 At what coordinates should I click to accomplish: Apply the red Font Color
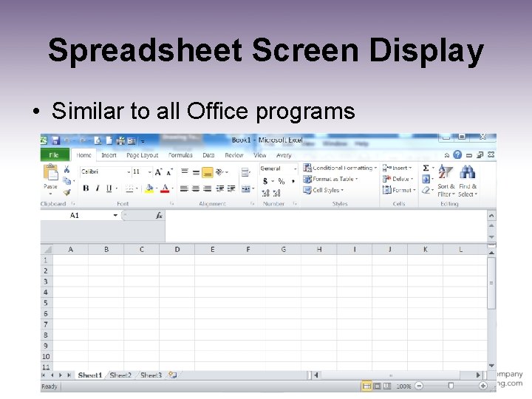click(165, 188)
